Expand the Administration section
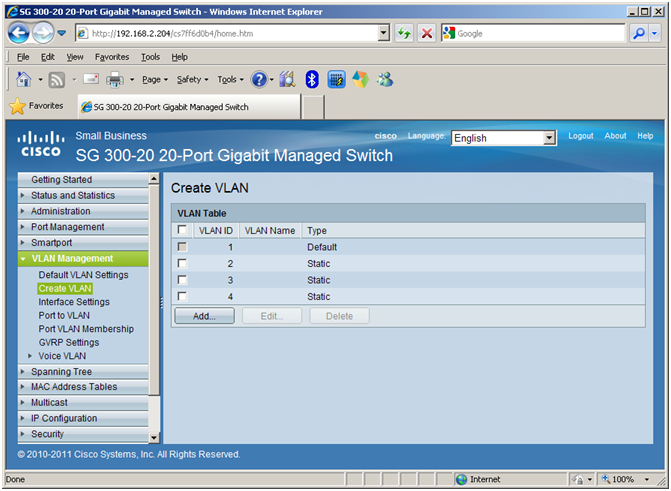The image size is (671, 491). [x=23, y=211]
